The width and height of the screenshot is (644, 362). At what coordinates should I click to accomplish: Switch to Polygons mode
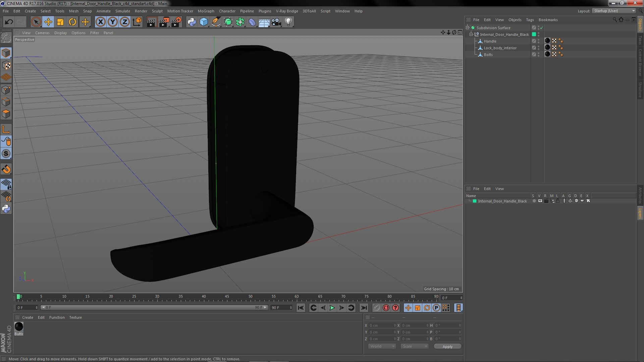pos(6,114)
